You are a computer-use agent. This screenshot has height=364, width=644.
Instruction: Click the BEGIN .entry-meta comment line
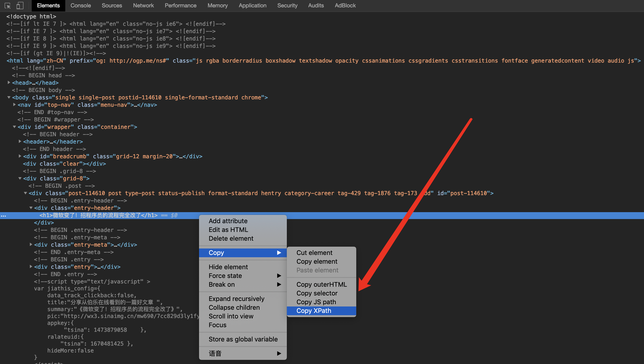[77, 237]
